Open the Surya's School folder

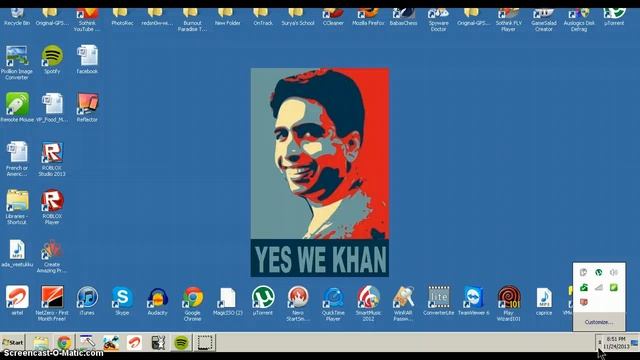tap(298, 17)
